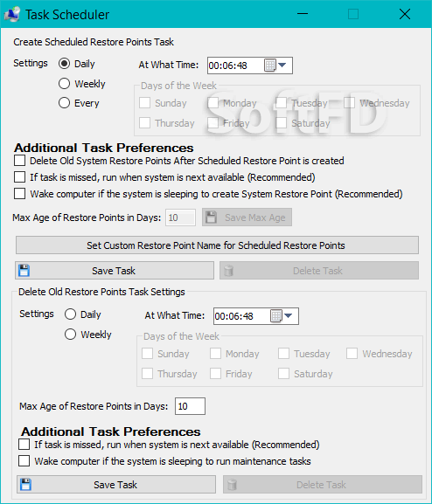The height and width of the screenshot is (504, 432).
Task: Check Wake computer to run maintenance tasks
Action: 24,461
